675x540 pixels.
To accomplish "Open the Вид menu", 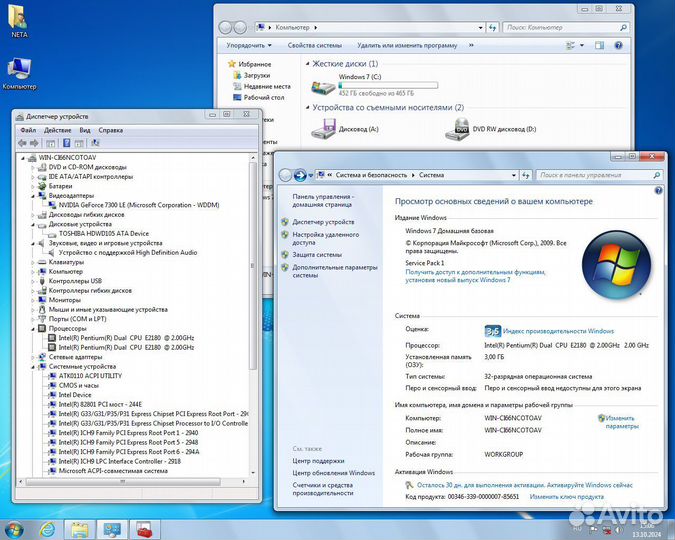I will coord(85,130).
